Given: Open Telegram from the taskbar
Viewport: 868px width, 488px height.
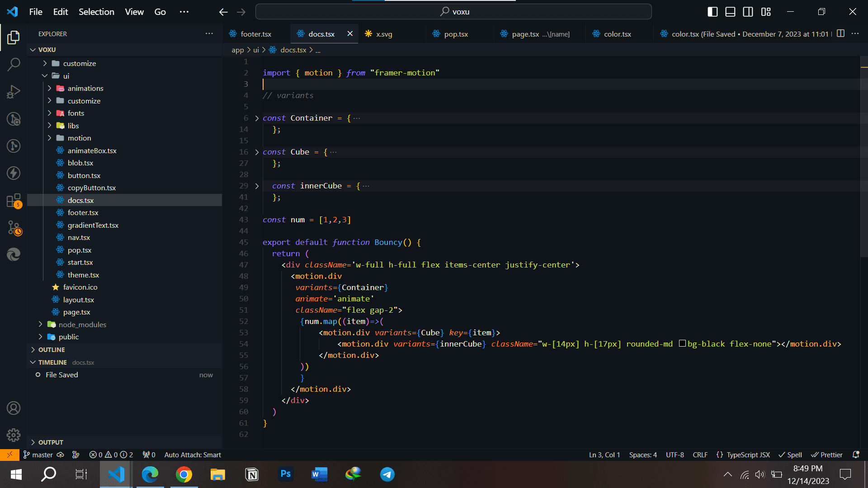Looking at the screenshot, I should pos(387,474).
